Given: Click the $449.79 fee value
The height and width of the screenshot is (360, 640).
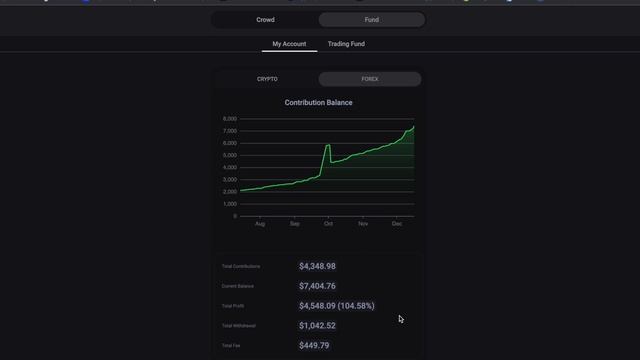Looking at the screenshot, I should click(x=314, y=346).
